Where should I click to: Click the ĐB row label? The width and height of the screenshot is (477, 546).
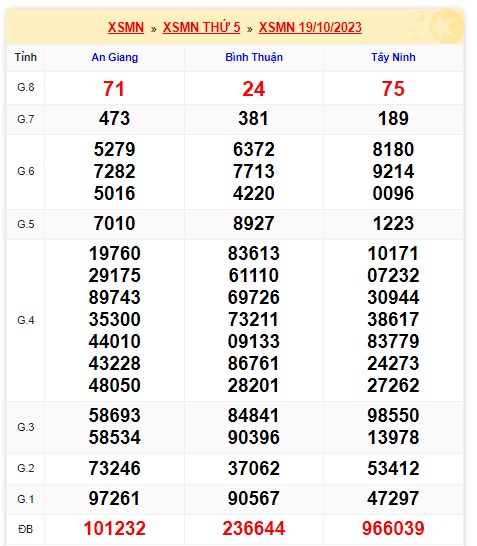[25, 529]
